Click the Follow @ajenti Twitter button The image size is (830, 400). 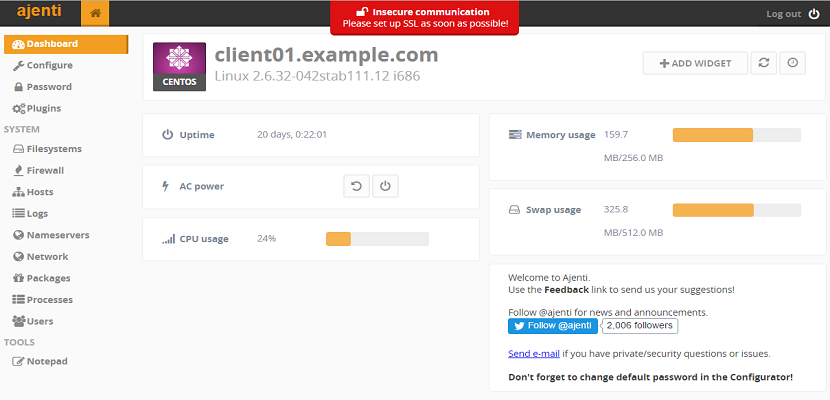(553, 326)
